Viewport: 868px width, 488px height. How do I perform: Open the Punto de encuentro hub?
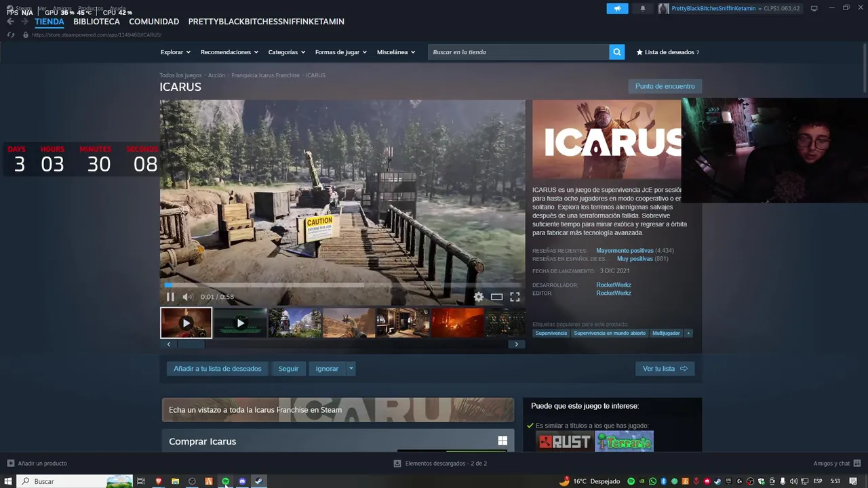coord(665,86)
